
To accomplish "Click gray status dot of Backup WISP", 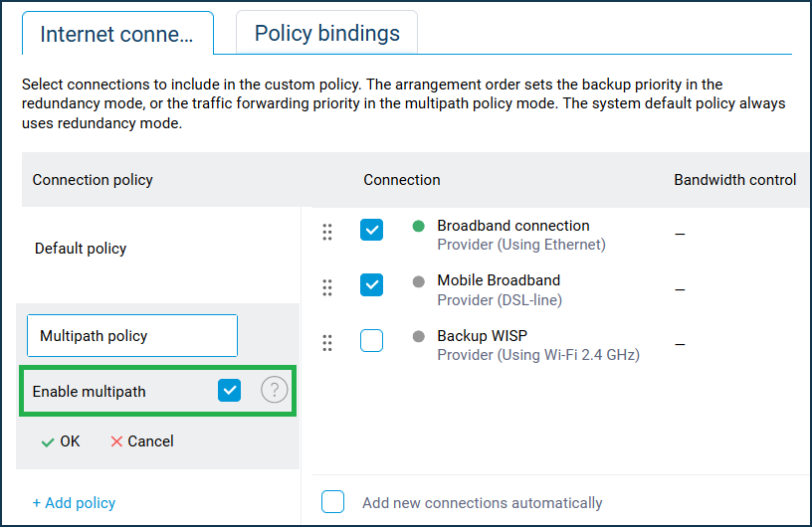I will point(418,336).
